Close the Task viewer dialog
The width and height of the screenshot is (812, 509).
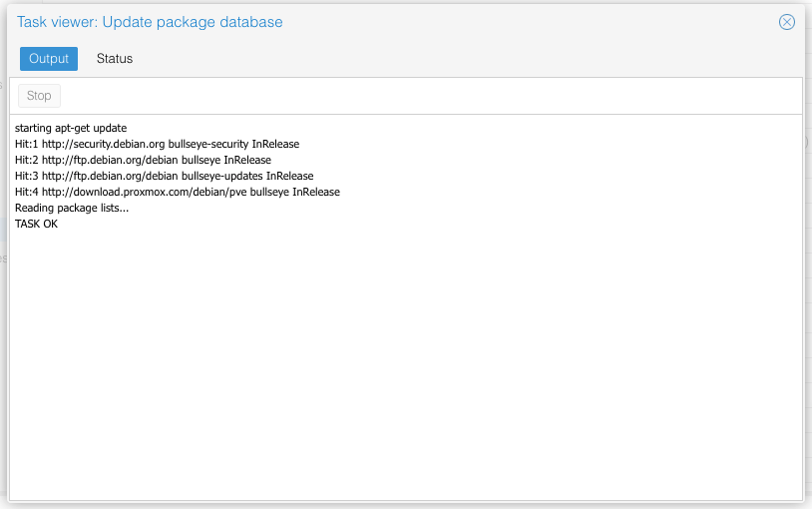(787, 22)
